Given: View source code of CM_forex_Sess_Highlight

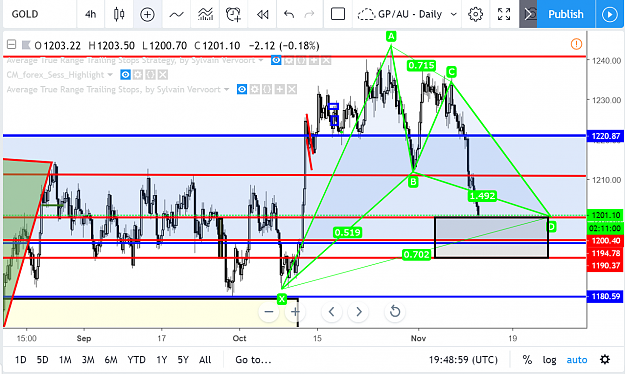Looking at the screenshot, I should [x=150, y=75].
